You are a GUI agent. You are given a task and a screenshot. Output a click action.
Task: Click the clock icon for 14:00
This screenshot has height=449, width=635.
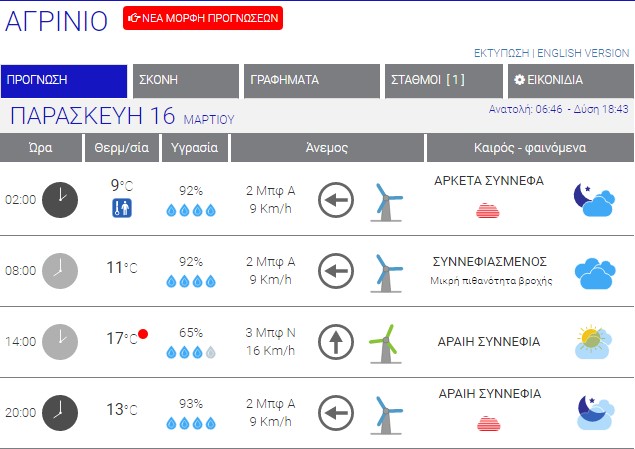[x=60, y=341]
